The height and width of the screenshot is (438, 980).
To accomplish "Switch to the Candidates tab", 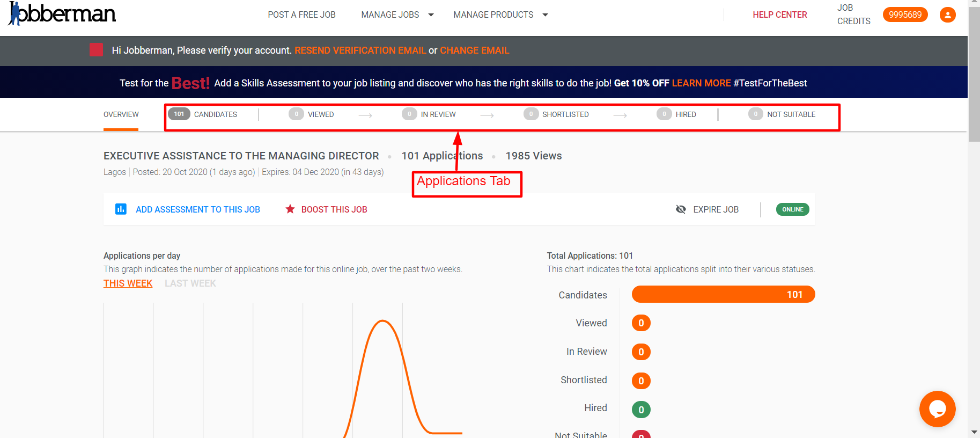I will [x=215, y=114].
